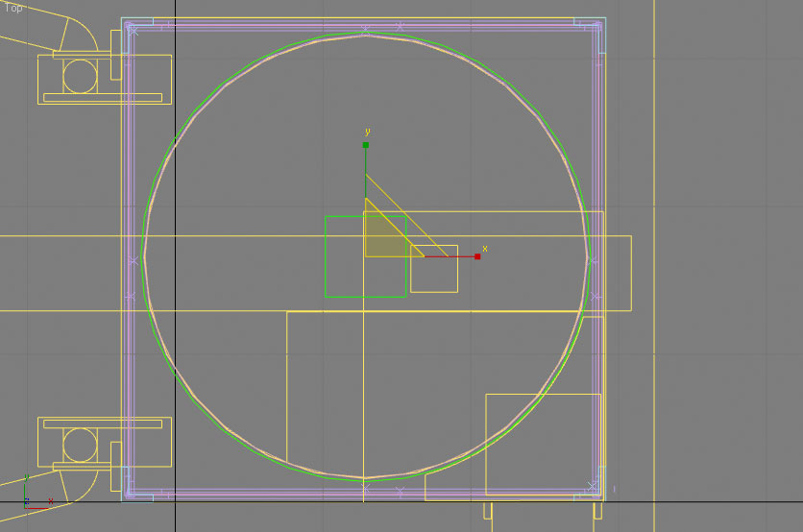Click the X vertex marker at circle top

pyautogui.click(x=365, y=33)
